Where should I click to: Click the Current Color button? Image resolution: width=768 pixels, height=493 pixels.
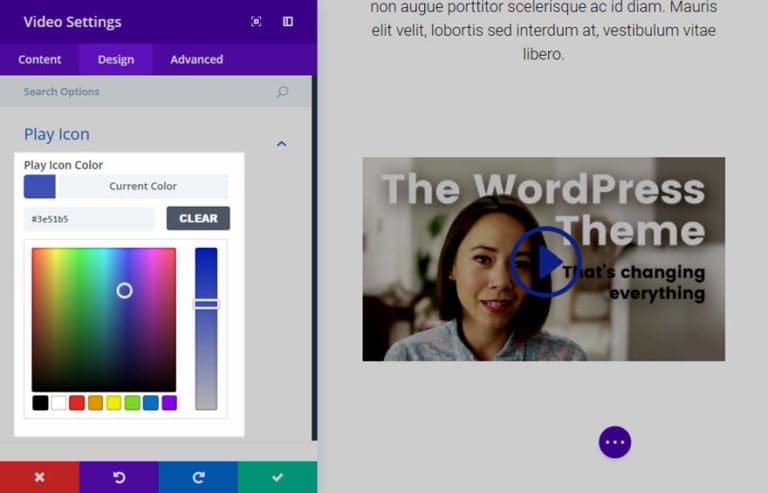click(143, 186)
